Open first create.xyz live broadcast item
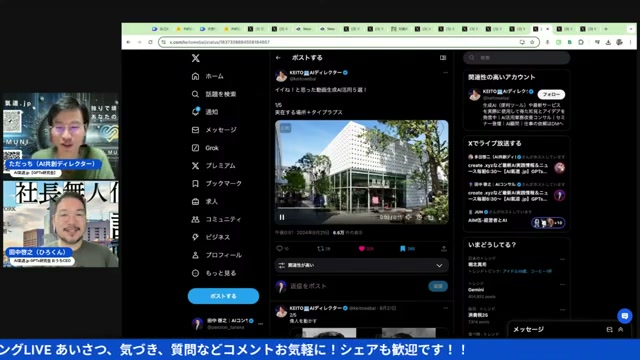The image size is (640, 360). [516, 165]
